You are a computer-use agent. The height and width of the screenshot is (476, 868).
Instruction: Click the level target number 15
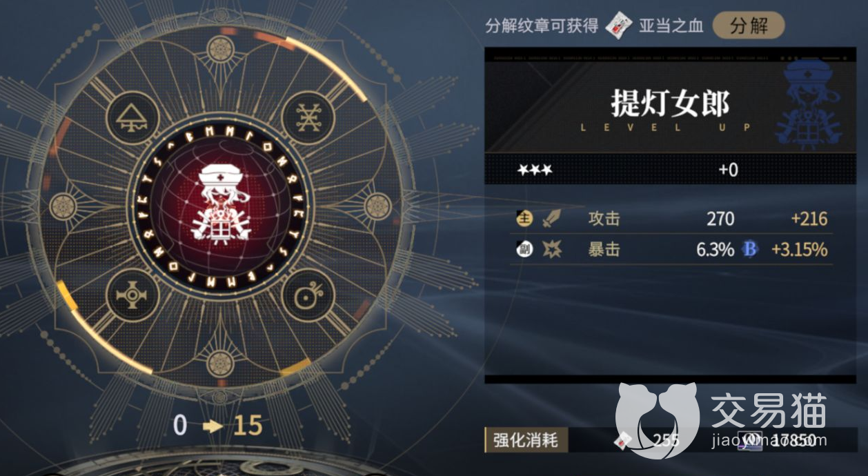[x=248, y=426]
